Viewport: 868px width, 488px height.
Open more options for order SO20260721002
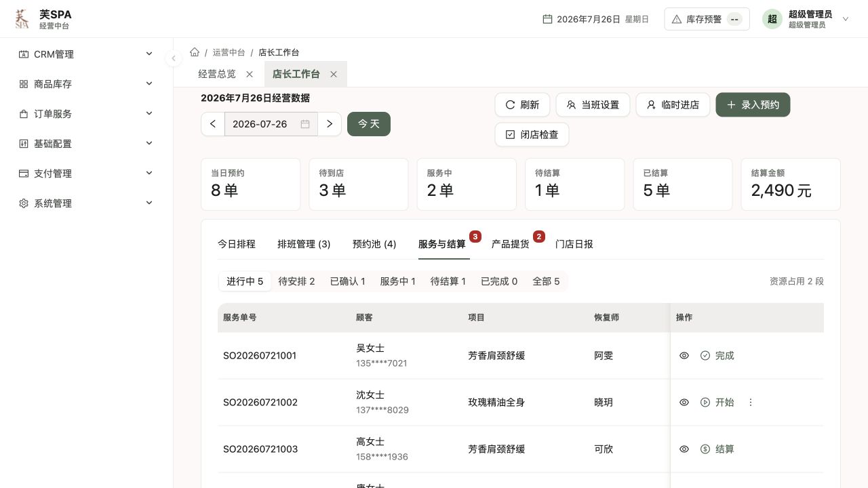(x=751, y=402)
